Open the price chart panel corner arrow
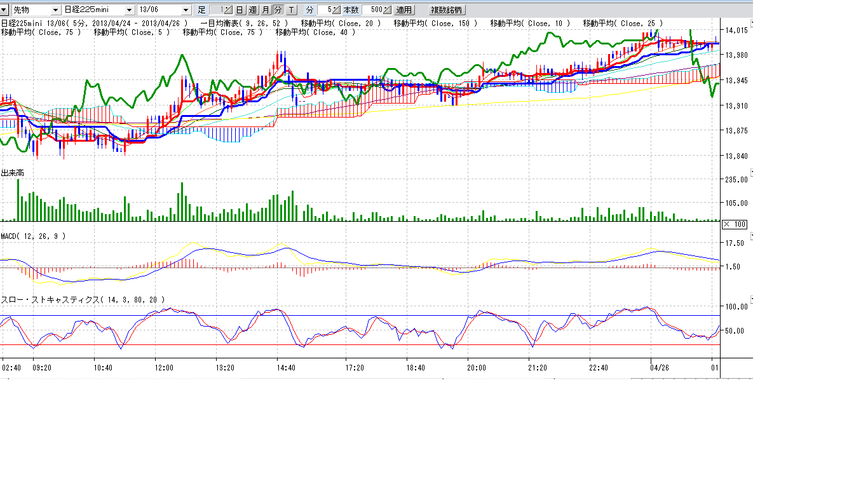868x488 pixels. 750,23
